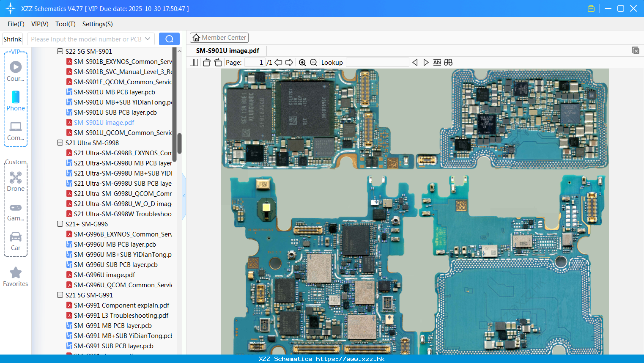
Task: Click the binoculars search icon
Action: [x=448, y=62]
